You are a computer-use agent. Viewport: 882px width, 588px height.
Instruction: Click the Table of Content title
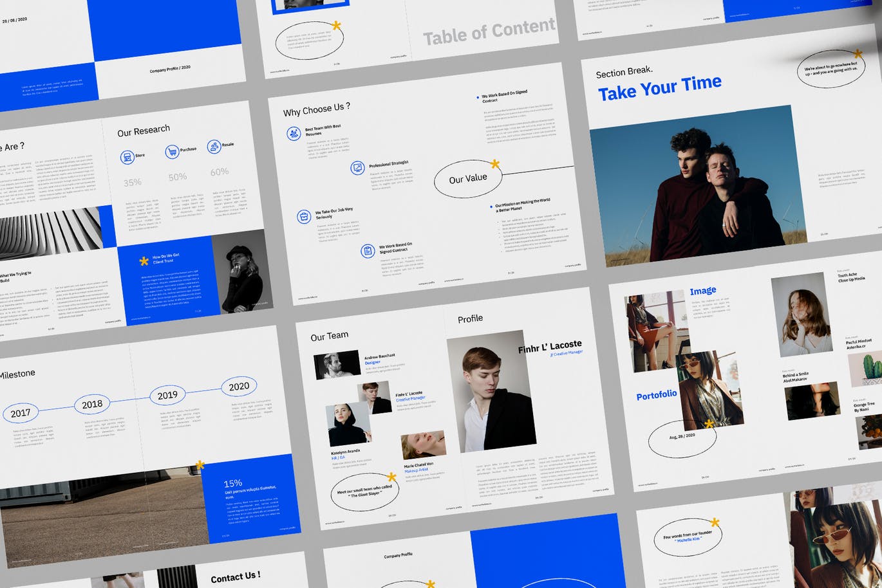[x=489, y=32]
